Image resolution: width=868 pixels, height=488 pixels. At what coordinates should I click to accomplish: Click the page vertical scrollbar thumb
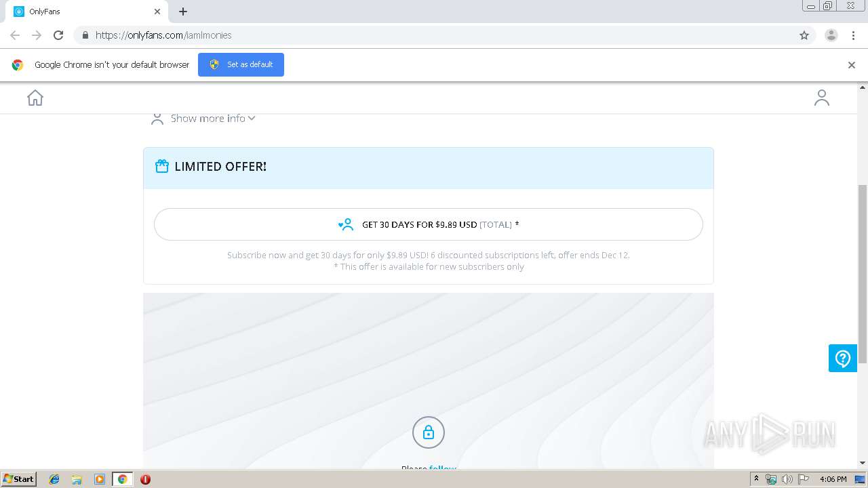coord(863,274)
